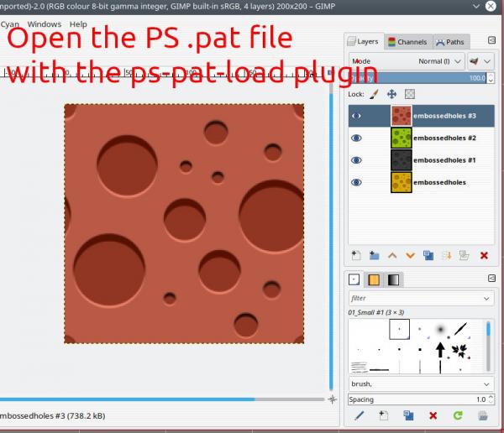Increase the Spacing value stepper
This screenshot has height=433, width=504.
[x=491, y=397]
